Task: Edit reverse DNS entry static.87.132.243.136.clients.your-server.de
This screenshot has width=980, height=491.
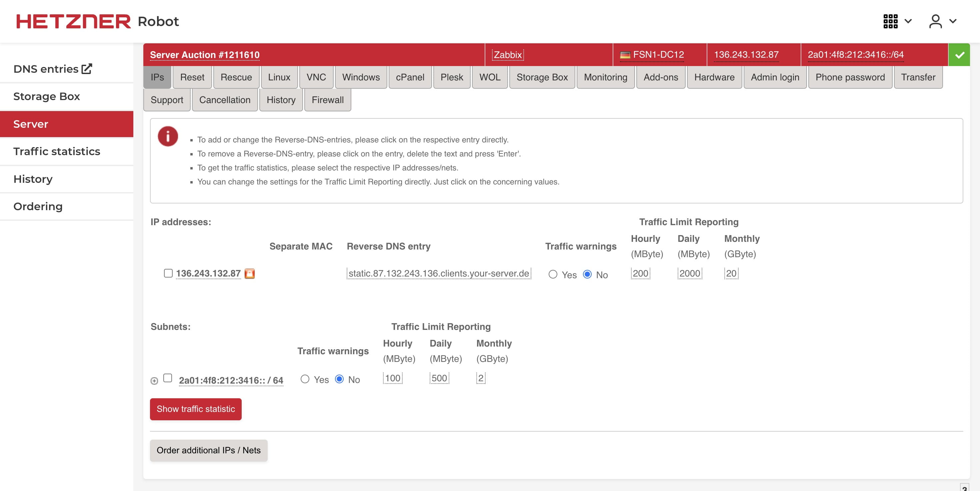Action: [x=439, y=274]
